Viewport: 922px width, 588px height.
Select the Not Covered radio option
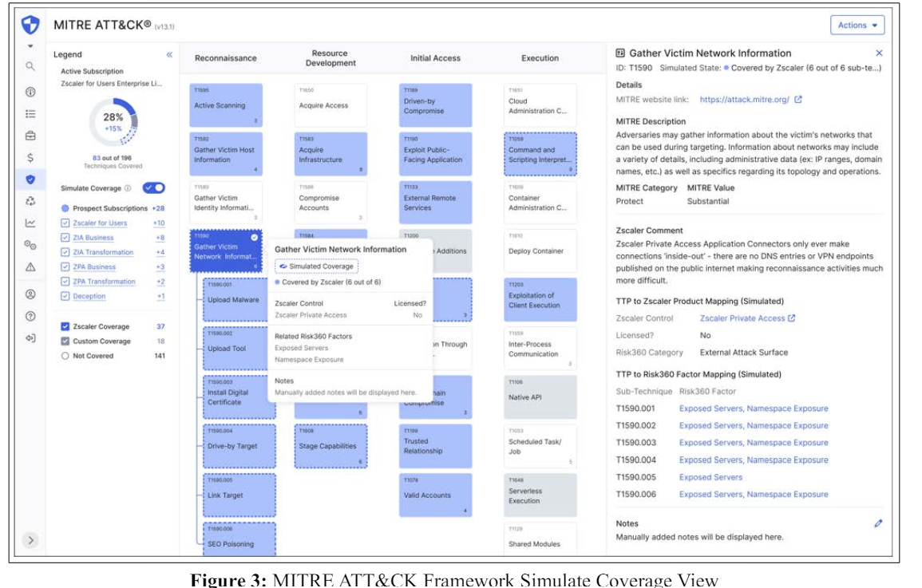pos(65,356)
